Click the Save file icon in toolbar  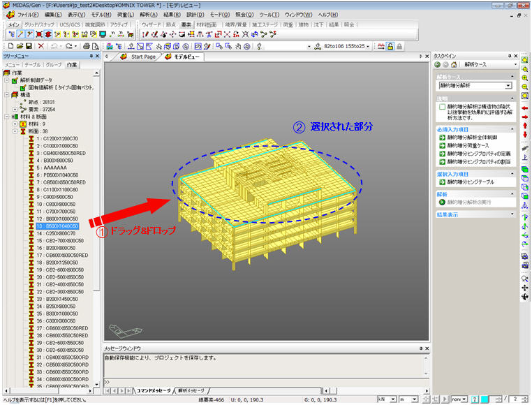click(29, 46)
